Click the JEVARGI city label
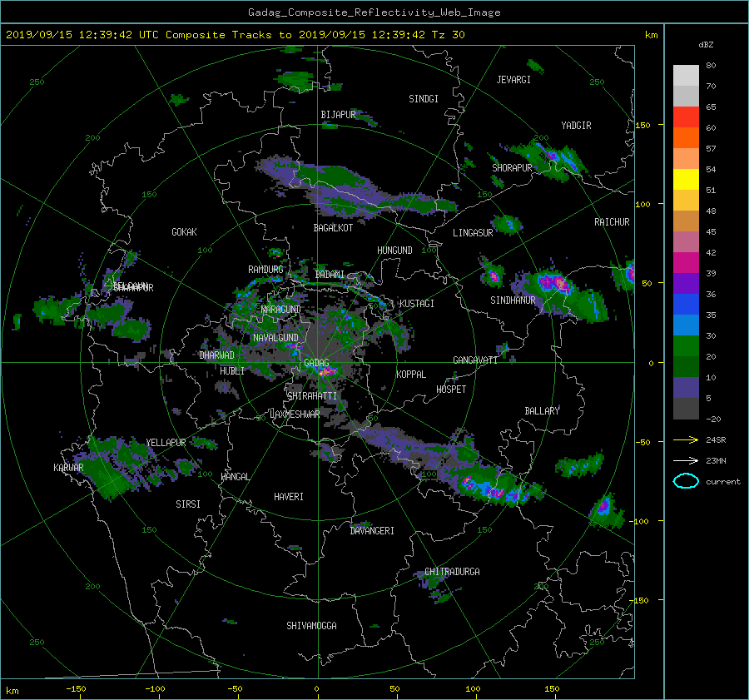Viewport: 749px width, 700px height. coord(513,80)
